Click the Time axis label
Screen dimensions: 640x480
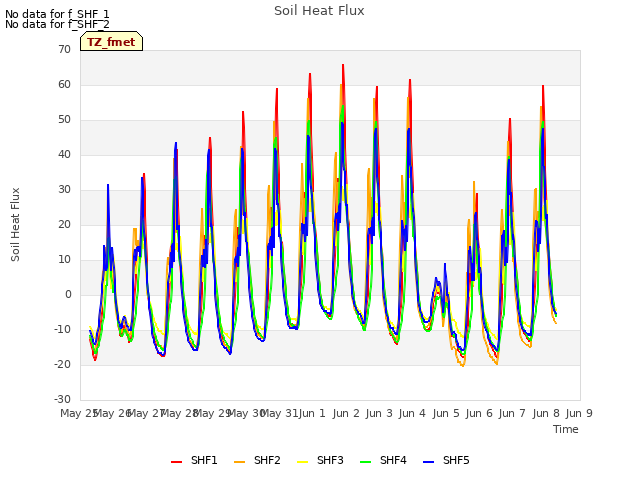coord(566,429)
